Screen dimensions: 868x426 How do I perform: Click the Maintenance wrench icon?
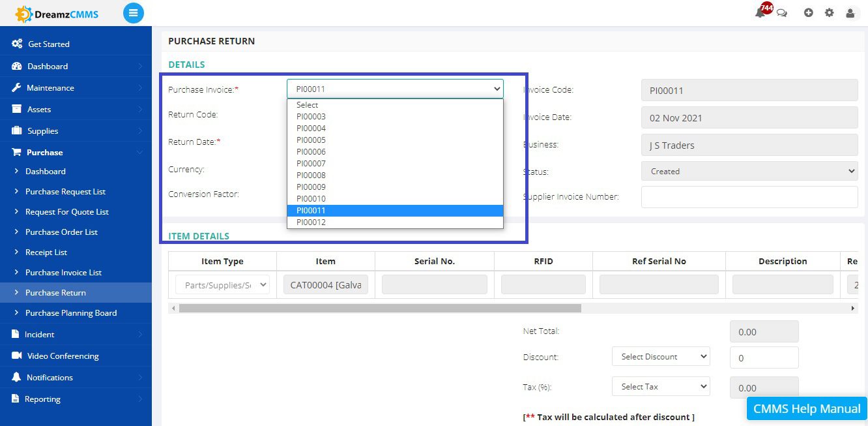[x=16, y=87]
